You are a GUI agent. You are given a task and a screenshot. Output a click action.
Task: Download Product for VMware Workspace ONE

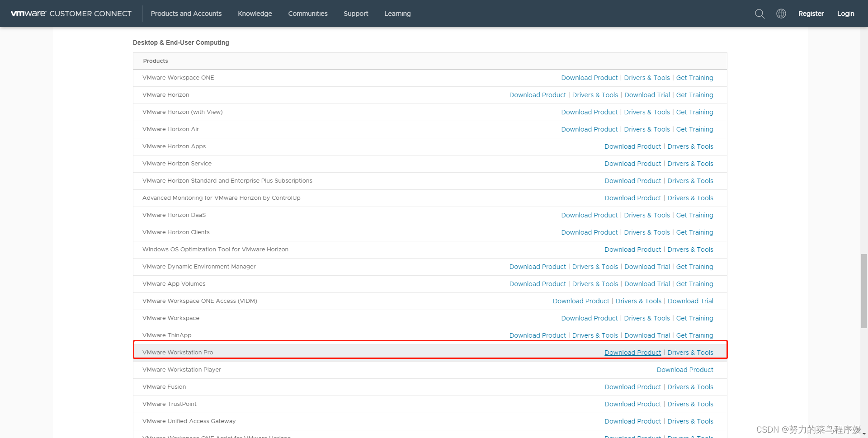pyautogui.click(x=589, y=78)
